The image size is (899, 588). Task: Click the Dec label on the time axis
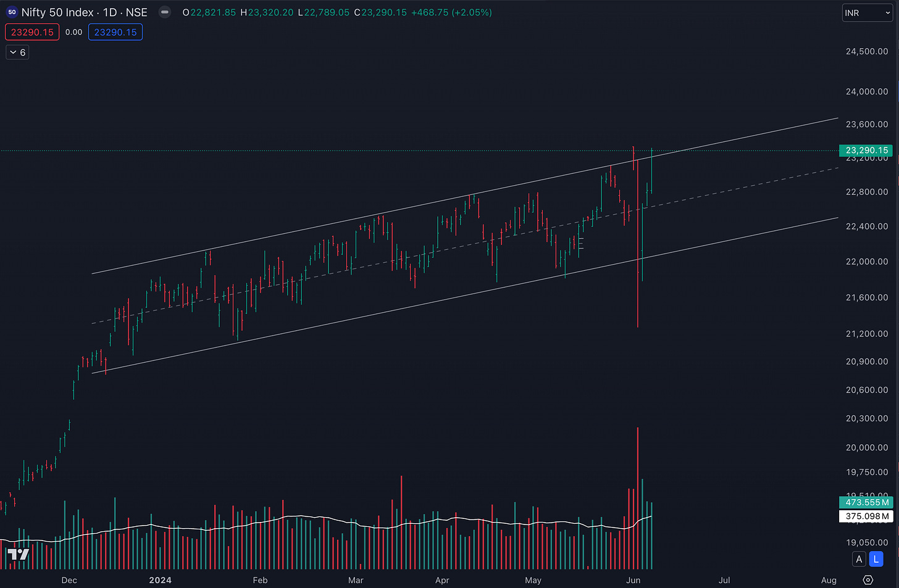pos(69,580)
